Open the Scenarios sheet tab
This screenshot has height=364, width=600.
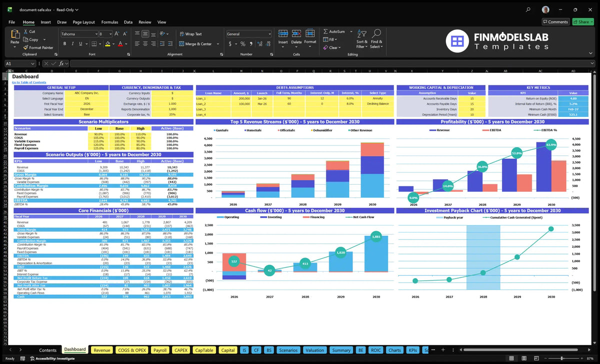(x=288, y=350)
